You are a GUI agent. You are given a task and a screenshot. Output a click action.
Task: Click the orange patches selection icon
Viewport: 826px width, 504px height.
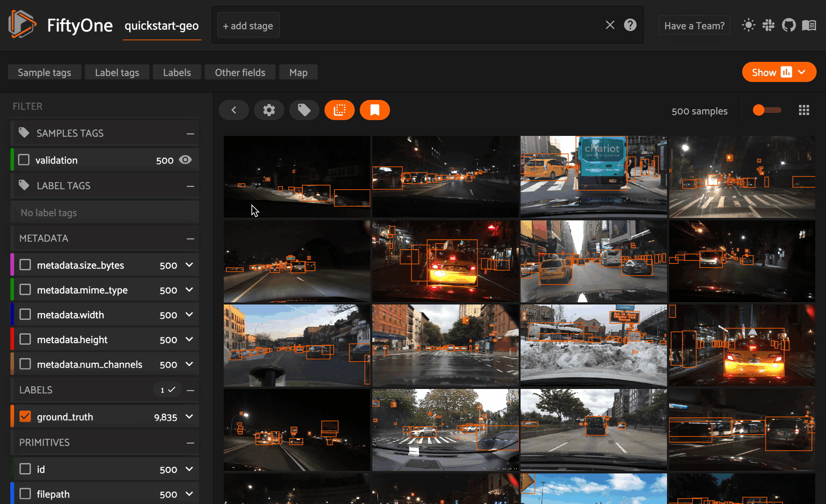(339, 110)
